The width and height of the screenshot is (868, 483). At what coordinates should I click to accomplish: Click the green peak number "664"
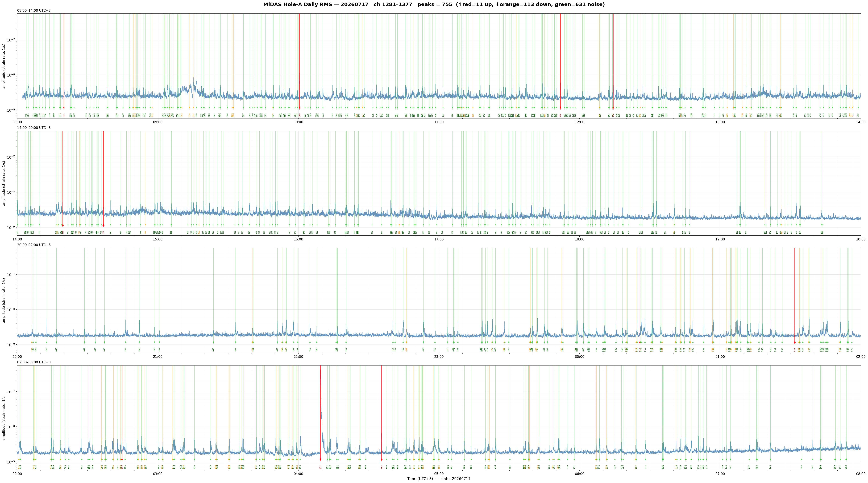[366, 467]
